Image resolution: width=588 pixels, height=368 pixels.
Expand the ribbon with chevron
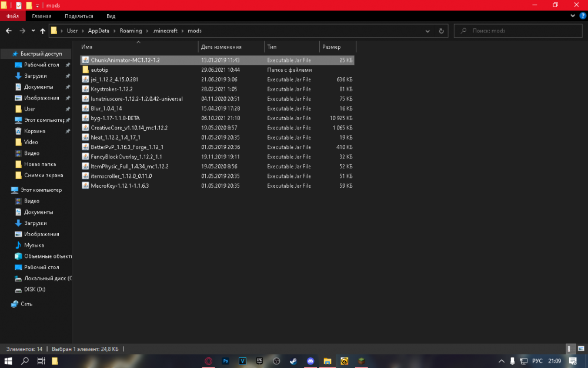click(x=573, y=16)
